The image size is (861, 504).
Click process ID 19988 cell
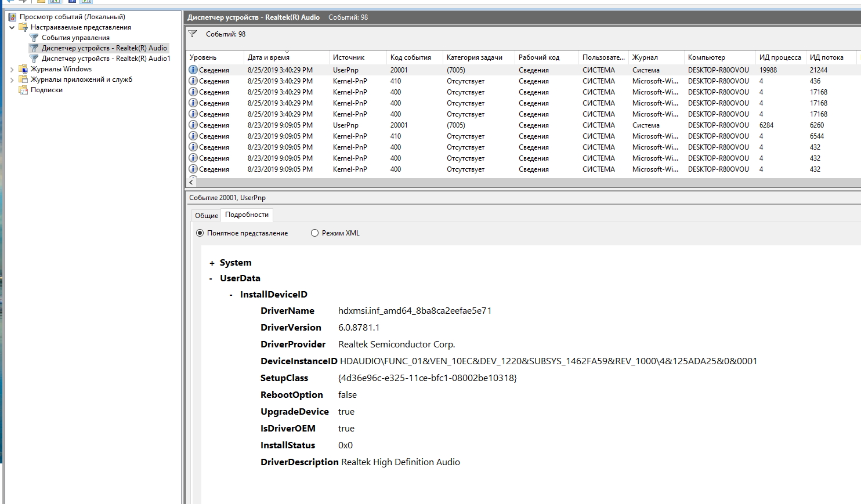768,70
